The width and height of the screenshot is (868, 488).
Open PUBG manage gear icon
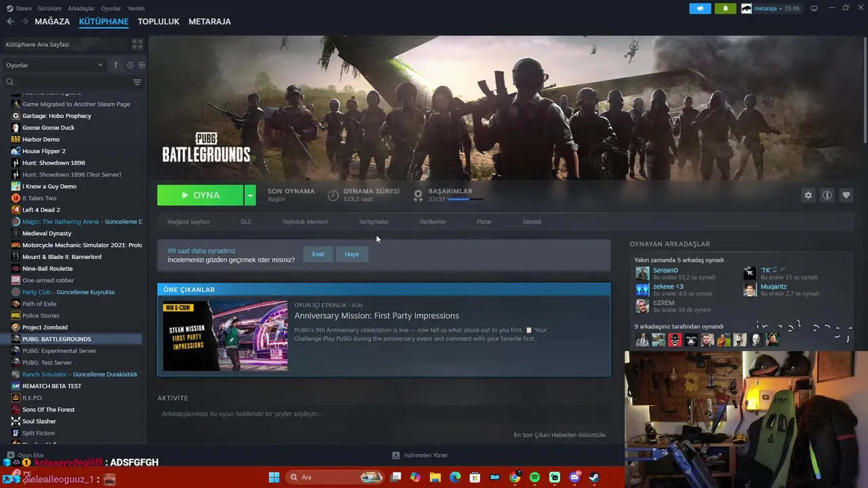pyautogui.click(x=808, y=195)
